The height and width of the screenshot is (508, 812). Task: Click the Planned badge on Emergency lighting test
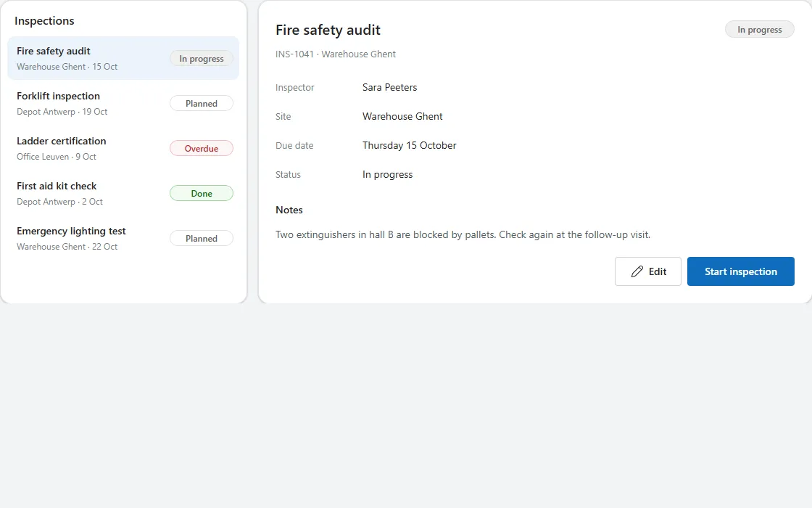202,239
